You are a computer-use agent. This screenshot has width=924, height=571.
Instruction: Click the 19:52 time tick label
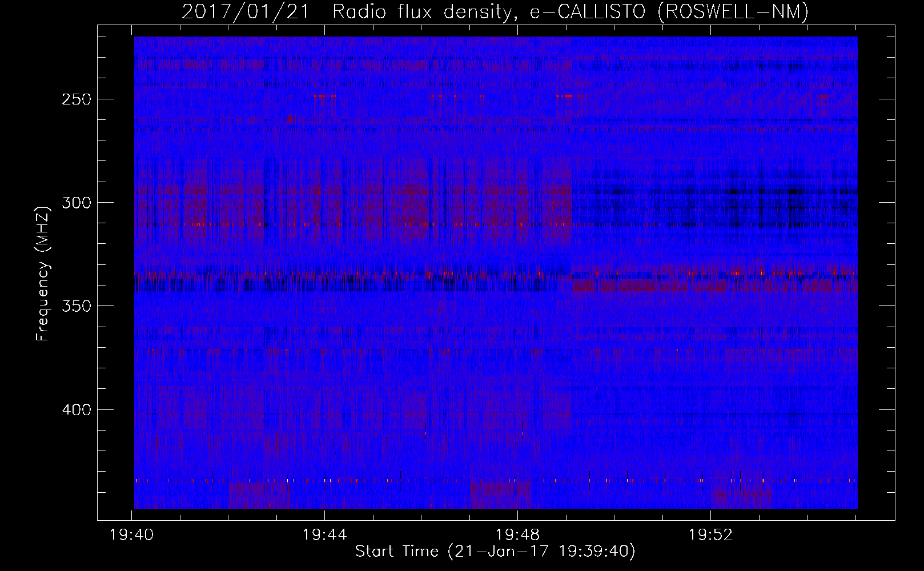click(711, 535)
